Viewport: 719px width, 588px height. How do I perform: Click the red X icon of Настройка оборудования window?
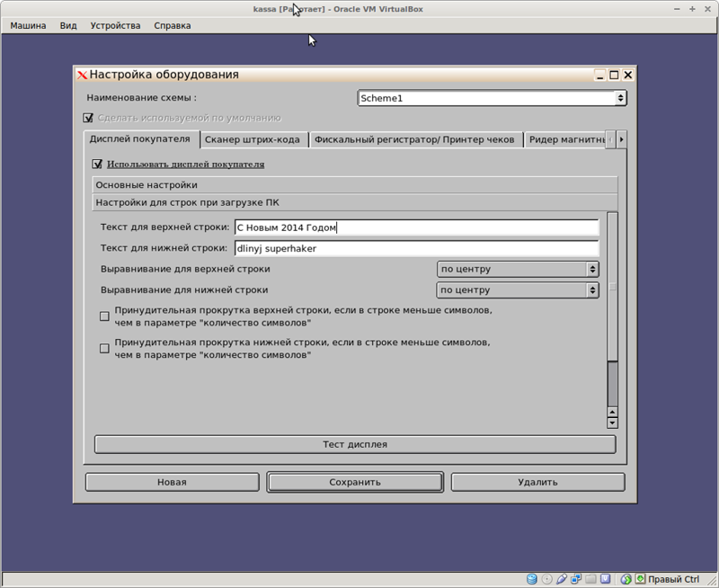coord(82,75)
